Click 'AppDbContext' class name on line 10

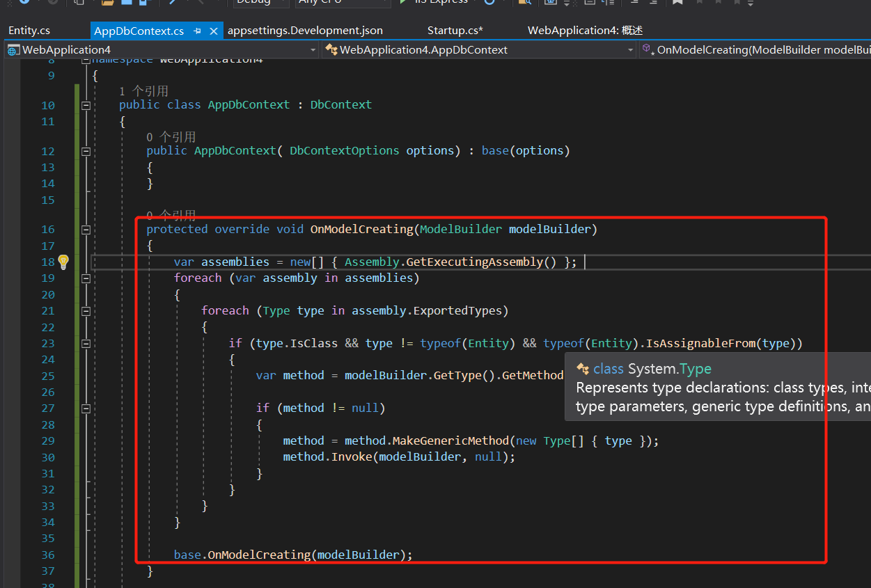click(x=249, y=104)
